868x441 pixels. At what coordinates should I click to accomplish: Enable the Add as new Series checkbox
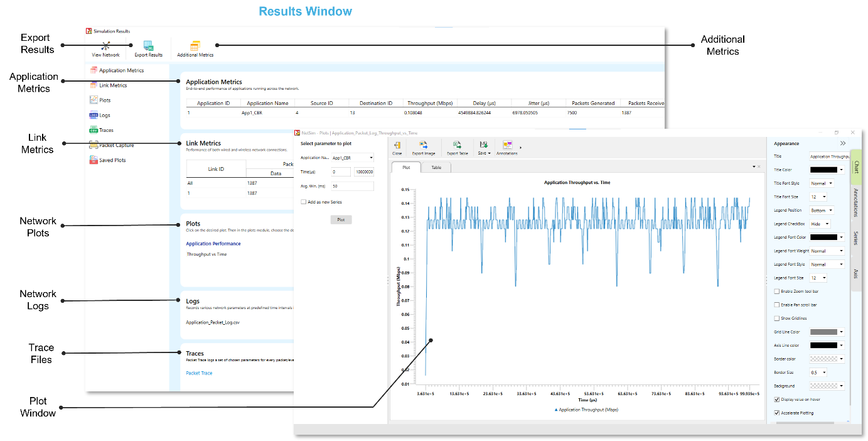(x=304, y=202)
